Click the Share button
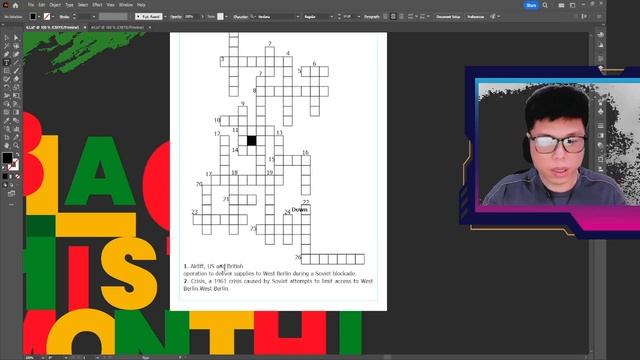The width and height of the screenshot is (640, 360). click(x=531, y=5)
